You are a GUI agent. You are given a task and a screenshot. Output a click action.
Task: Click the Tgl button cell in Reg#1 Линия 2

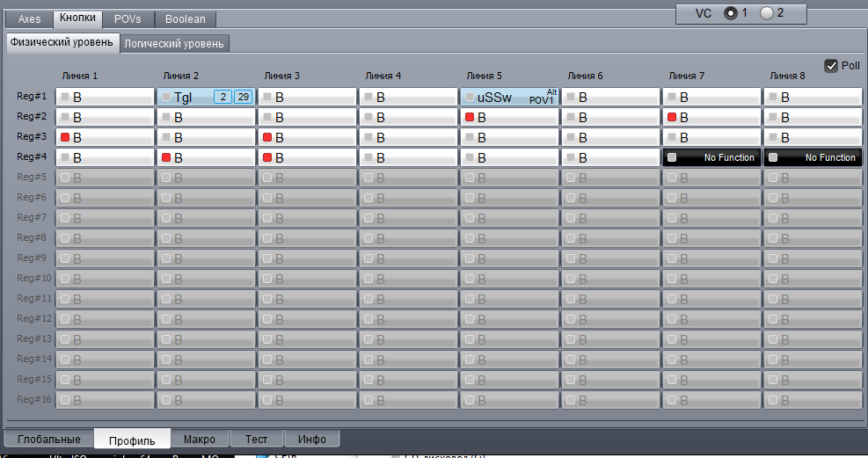coord(206,97)
